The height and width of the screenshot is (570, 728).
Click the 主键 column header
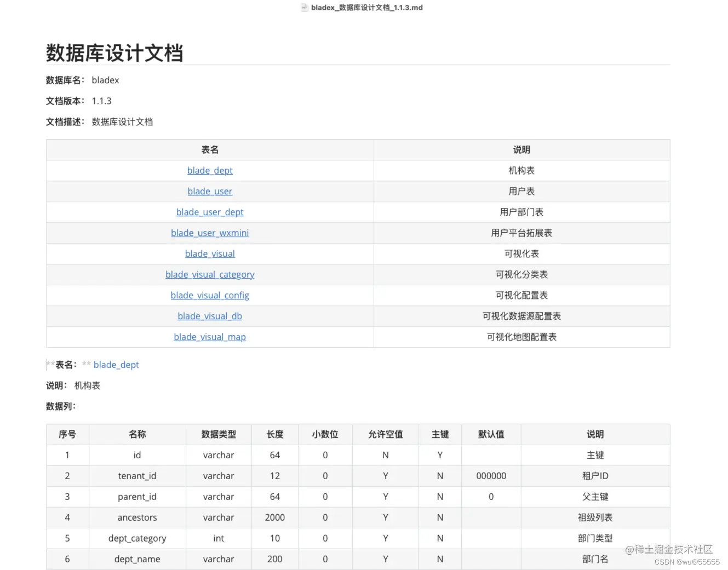pos(440,434)
